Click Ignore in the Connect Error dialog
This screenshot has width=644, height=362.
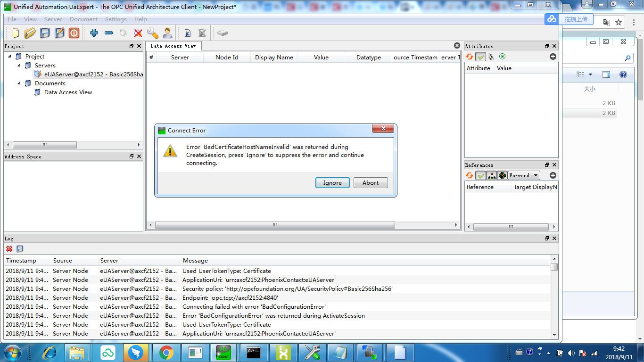tap(332, 183)
